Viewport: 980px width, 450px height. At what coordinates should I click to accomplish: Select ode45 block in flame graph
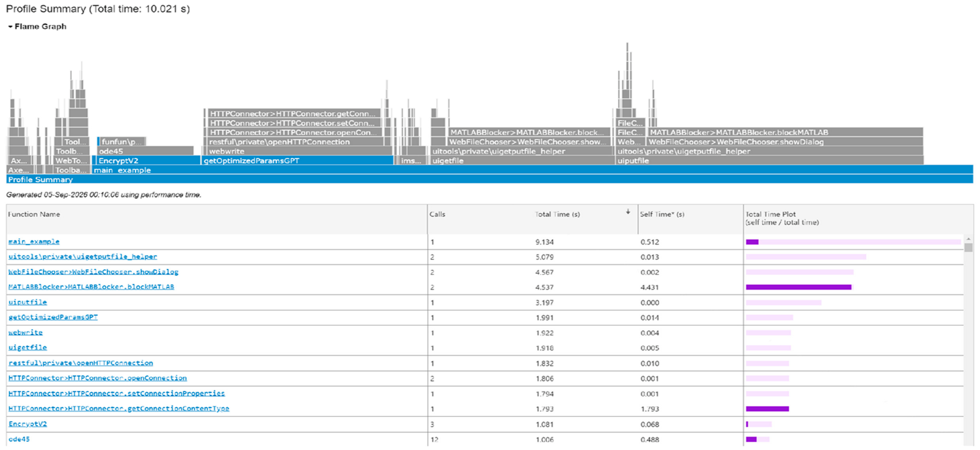pyautogui.click(x=145, y=151)
